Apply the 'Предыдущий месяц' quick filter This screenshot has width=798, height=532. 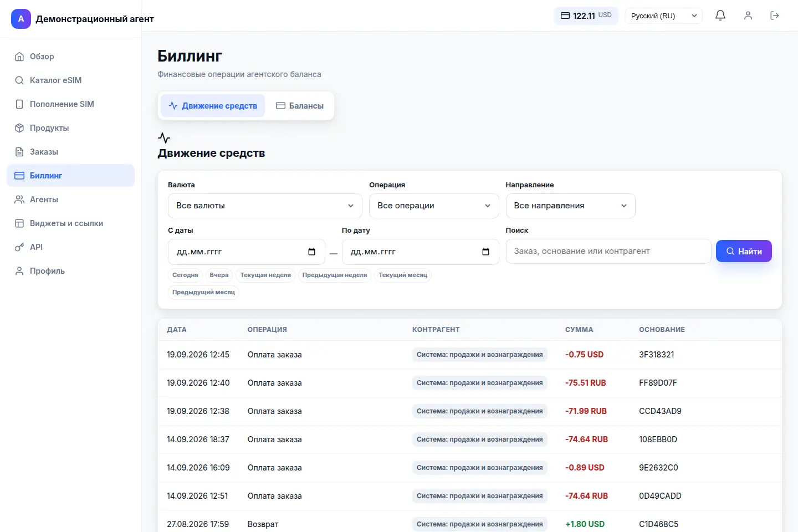coord(203,292)
